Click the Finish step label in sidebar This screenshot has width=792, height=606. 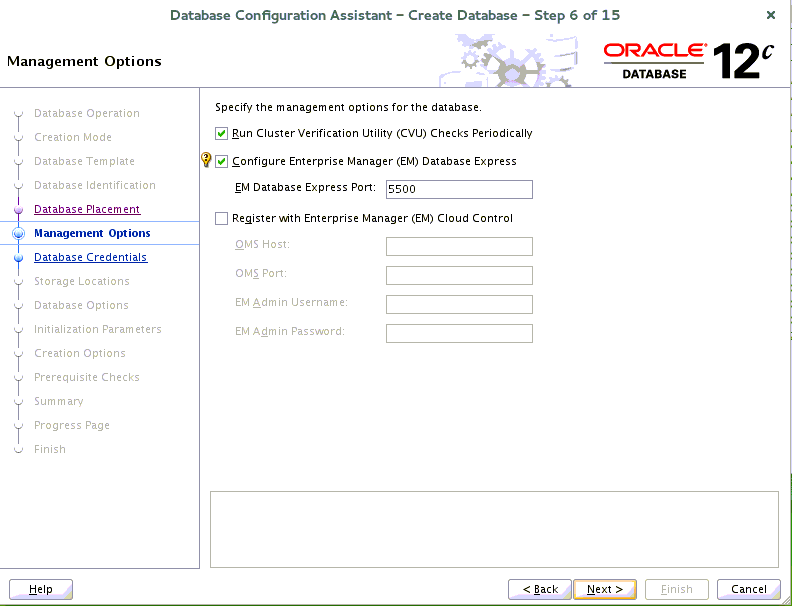(50, 449)
